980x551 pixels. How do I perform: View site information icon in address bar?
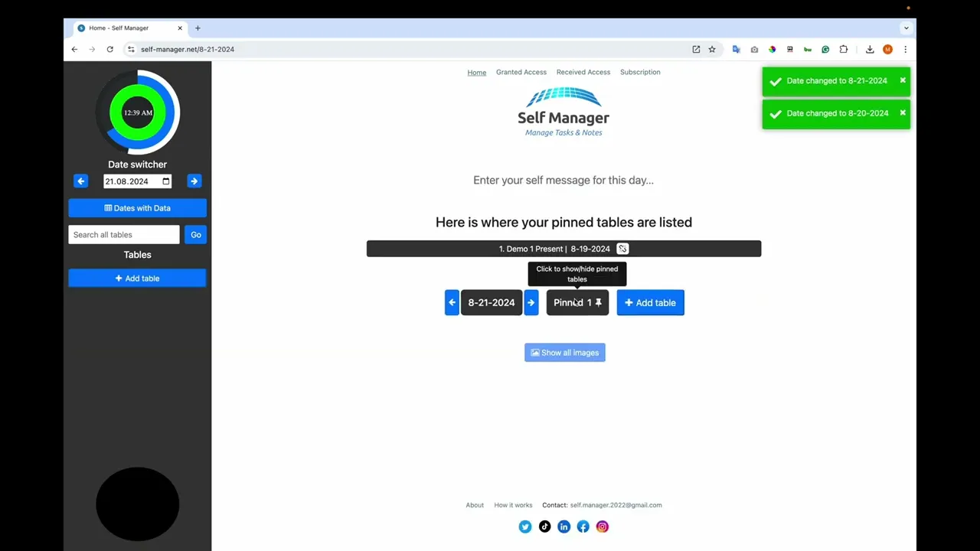click(x=131, y=49)
